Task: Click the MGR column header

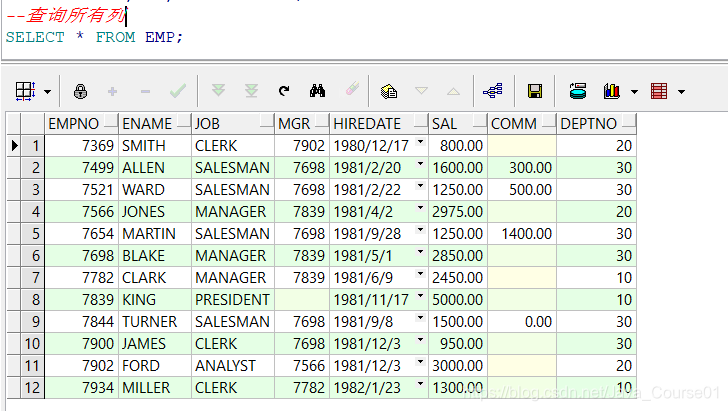Action: 302,124
